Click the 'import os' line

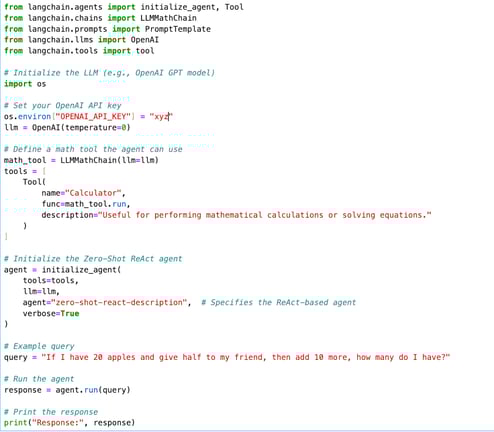coord(25,84)
